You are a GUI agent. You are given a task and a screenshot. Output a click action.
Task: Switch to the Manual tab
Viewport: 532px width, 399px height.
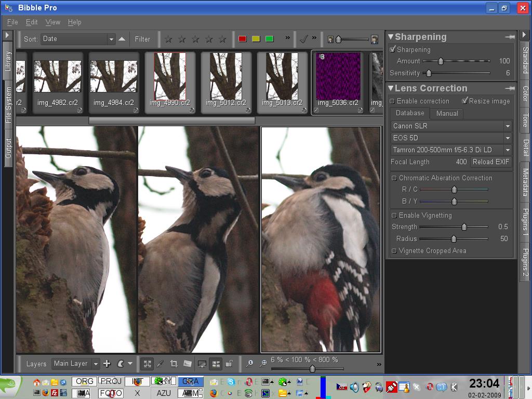click(447, 114)
